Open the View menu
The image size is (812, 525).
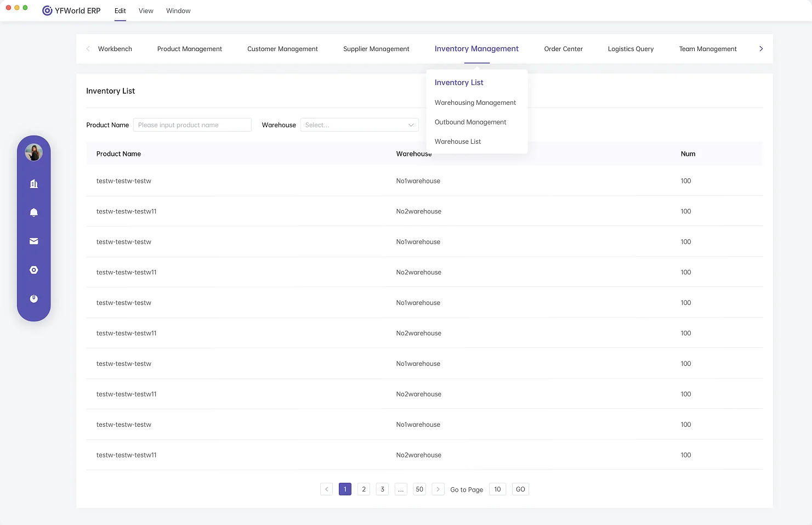[146, 11]
